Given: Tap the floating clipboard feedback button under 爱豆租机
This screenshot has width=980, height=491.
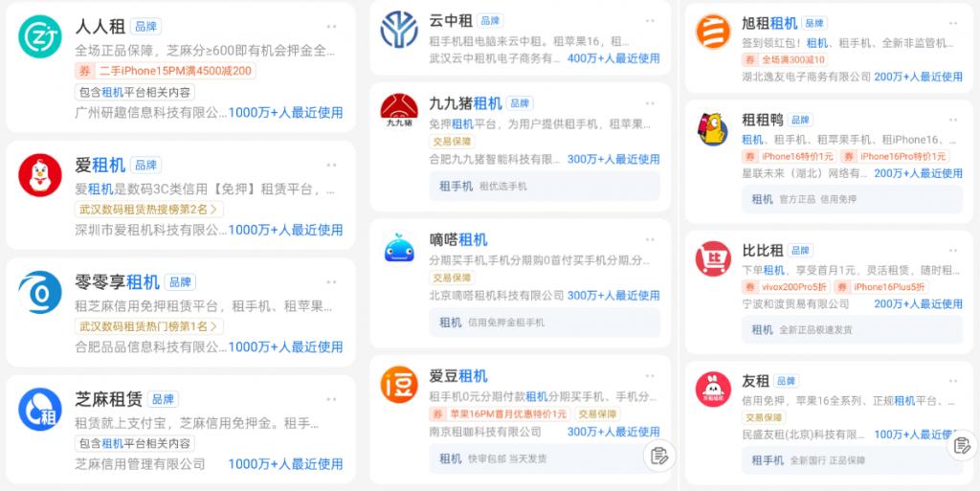Looking at the screenshot, I should (x=659, y=456).
